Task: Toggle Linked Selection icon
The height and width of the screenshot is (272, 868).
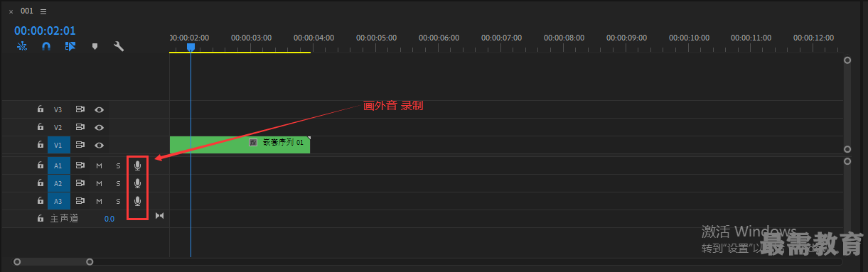Action: tap(70, 46)
